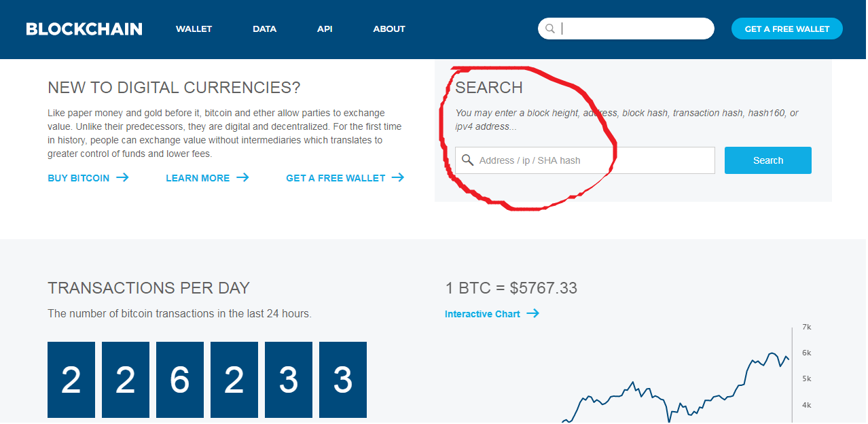Viewport: 868px width, 424px height.
Task: Click the blue Search button
Action: click(x=768, y=160)
